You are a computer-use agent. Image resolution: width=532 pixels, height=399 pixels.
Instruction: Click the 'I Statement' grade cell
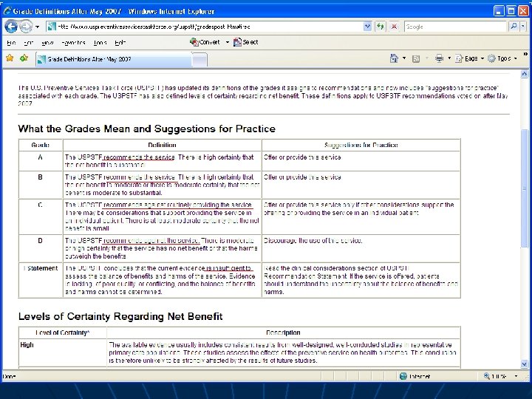point(41,280)
